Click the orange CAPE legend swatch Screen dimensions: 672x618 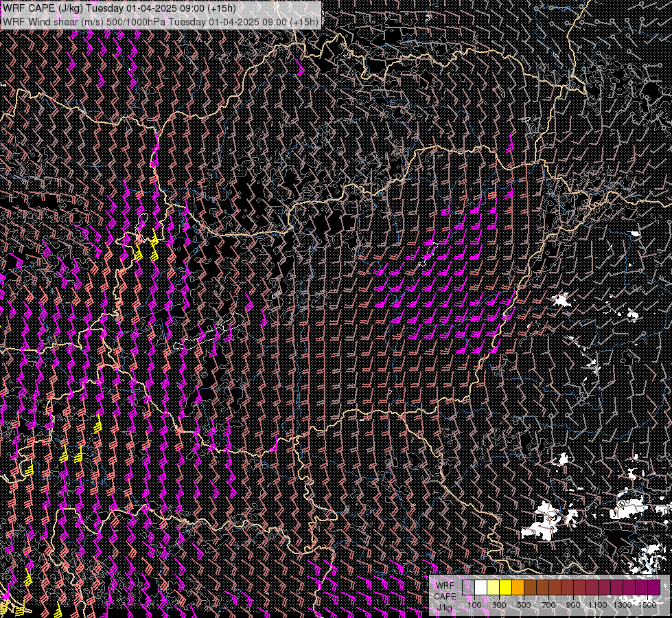click(x=518, y=588)
